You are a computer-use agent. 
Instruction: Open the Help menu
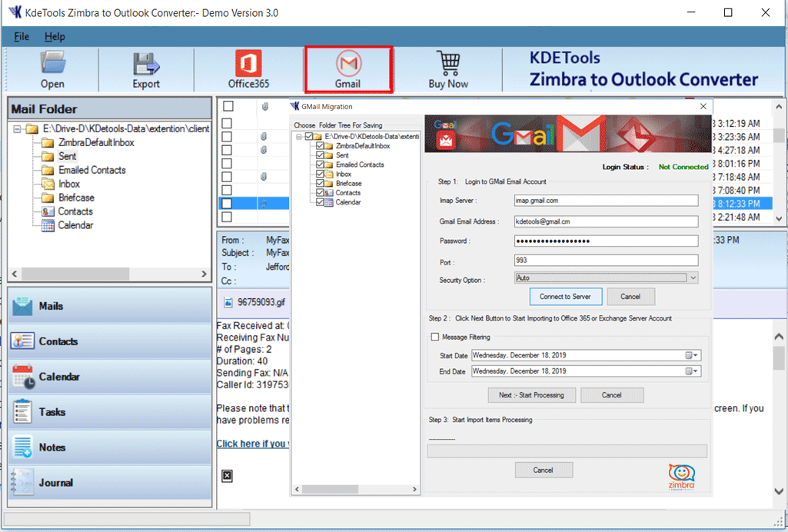55,36
